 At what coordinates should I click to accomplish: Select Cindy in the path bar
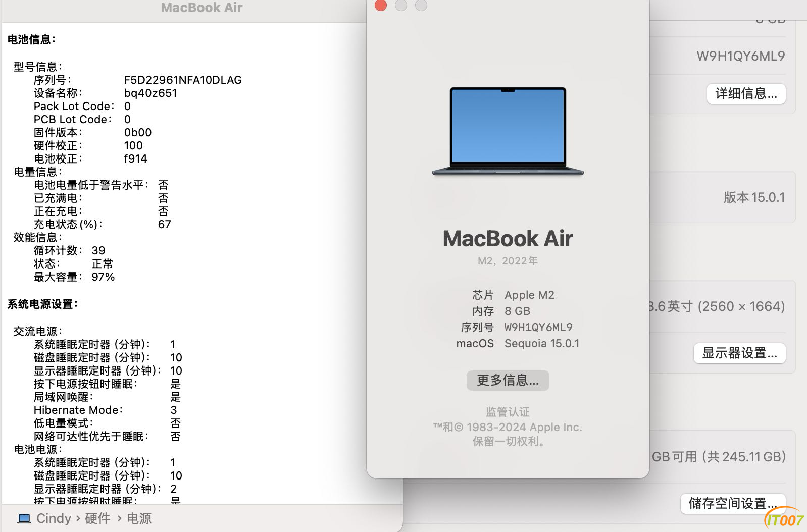tap(54, 518)
